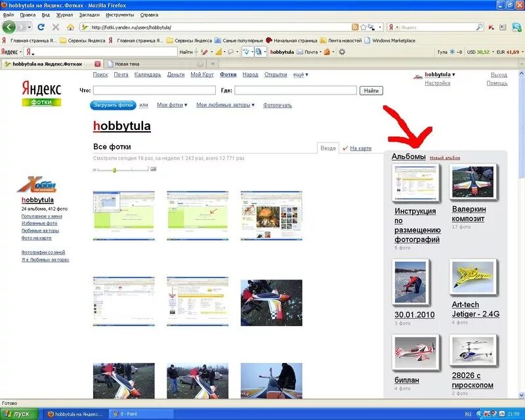525x420 pixels.
Task: Focus the Где search field
Action: 295,90
